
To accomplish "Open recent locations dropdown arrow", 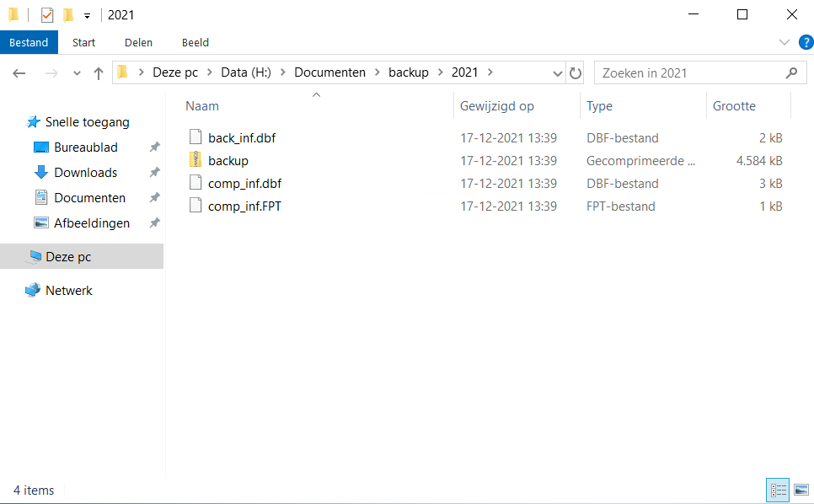I will 77,73.
